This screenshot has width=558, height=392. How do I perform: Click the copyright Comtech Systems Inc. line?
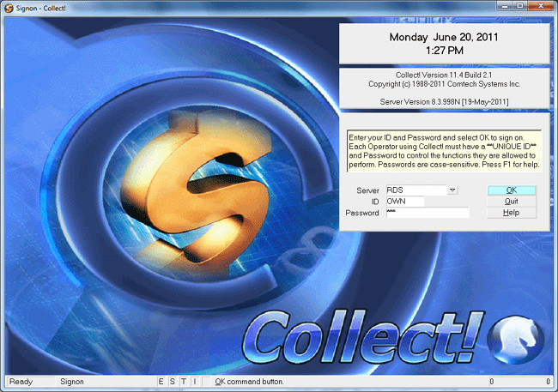coord(444,84)
